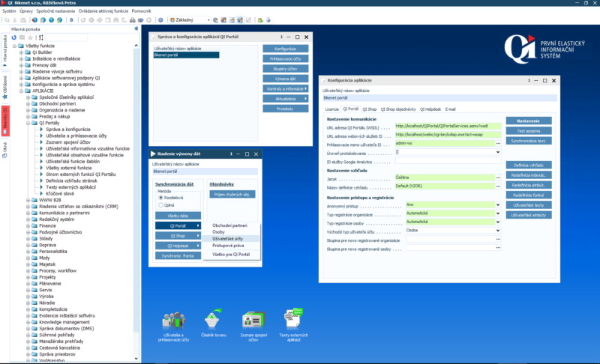
Task: Click Príjem chybných obj. button
Action: click(x=232, y=195)
